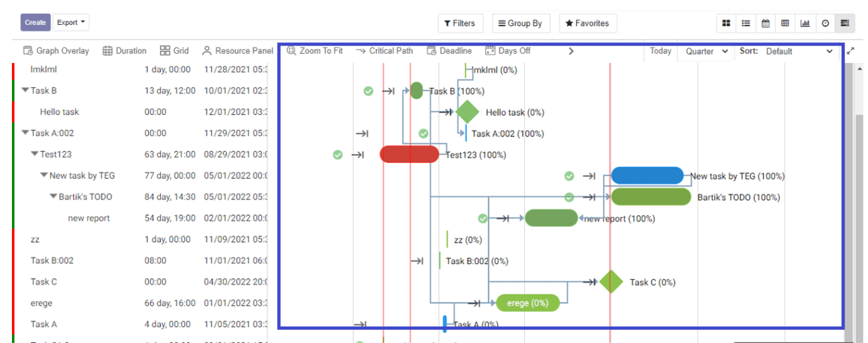Open the calendar view
Screen dimensions: 868x343
click(x=765, y=23)
